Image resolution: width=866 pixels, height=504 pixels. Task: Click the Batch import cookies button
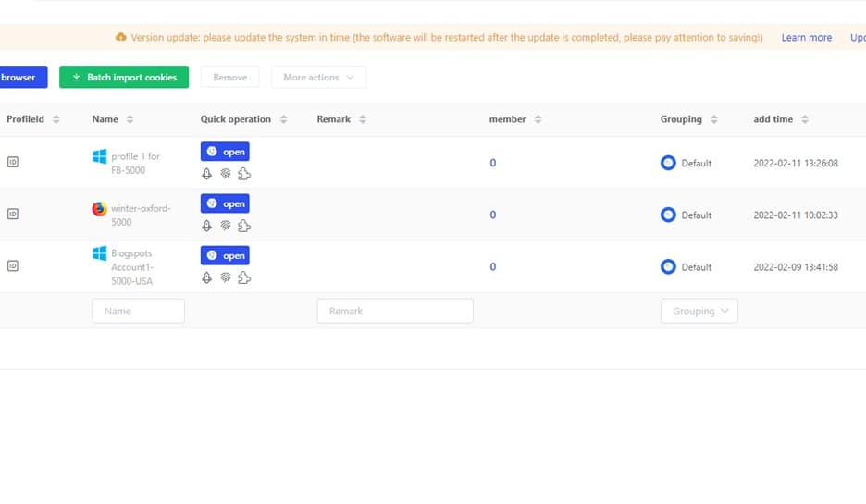tap(124, 78)
